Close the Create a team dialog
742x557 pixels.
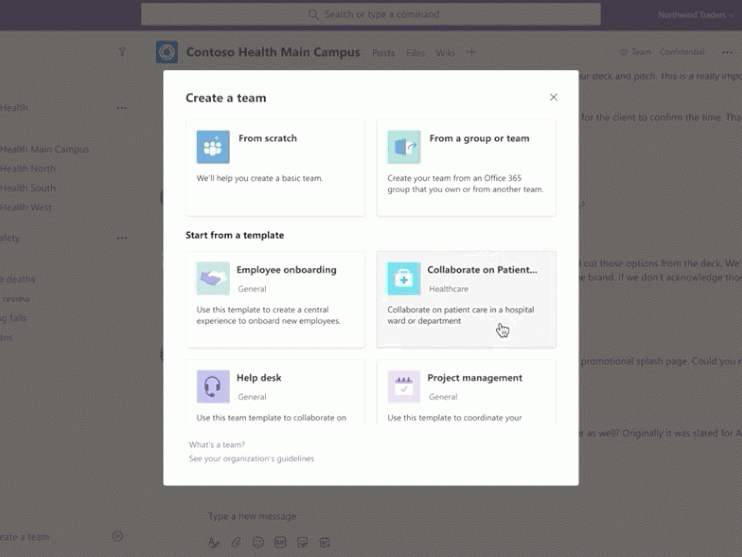553,97
